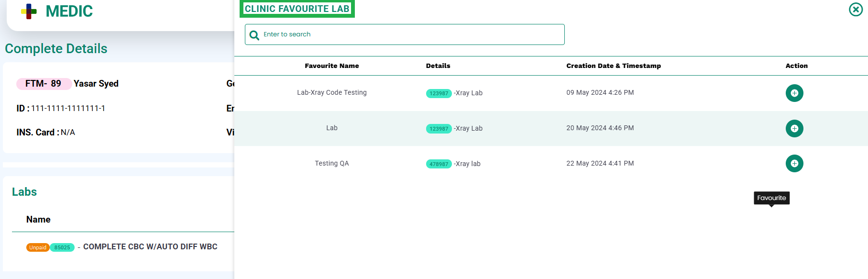Click the Creation Date & Timestamp header
868x279 pixels.
pos(614,66)
